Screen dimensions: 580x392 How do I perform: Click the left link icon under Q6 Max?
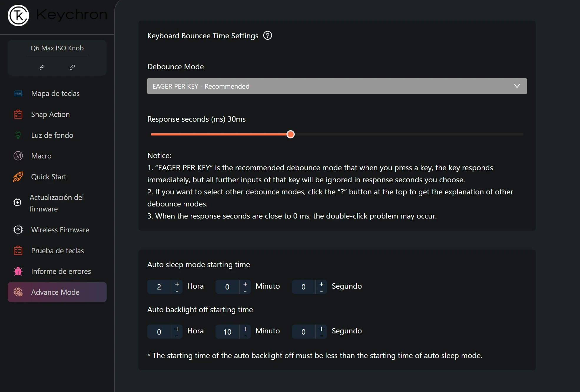[x=42, y=67]
